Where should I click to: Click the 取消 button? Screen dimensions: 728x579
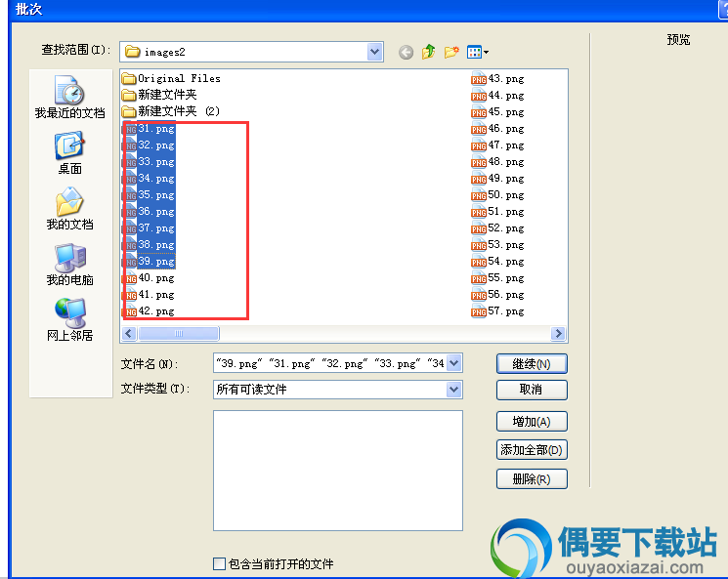click(x=532, y=390)
